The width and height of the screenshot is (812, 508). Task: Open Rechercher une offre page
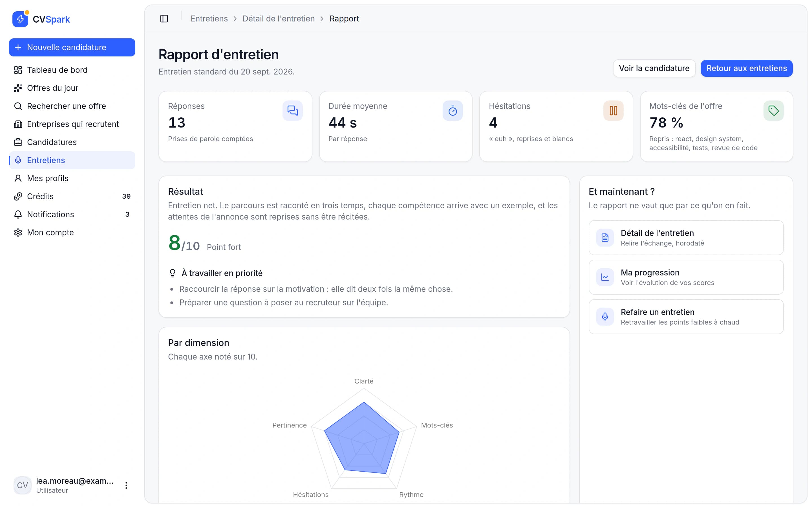coord(72,106)
